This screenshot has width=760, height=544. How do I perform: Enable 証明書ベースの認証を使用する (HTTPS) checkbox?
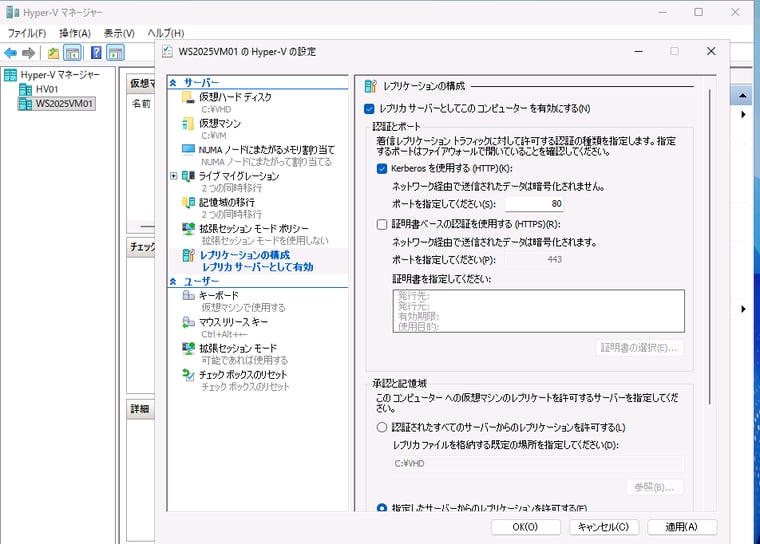(x=382, y=225)
